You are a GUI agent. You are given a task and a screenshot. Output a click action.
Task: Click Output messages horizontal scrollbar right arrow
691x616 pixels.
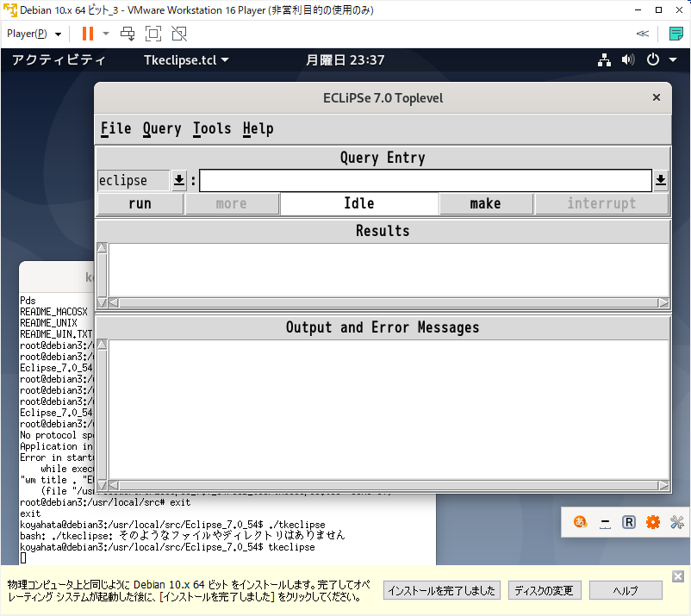click(663, 486)
